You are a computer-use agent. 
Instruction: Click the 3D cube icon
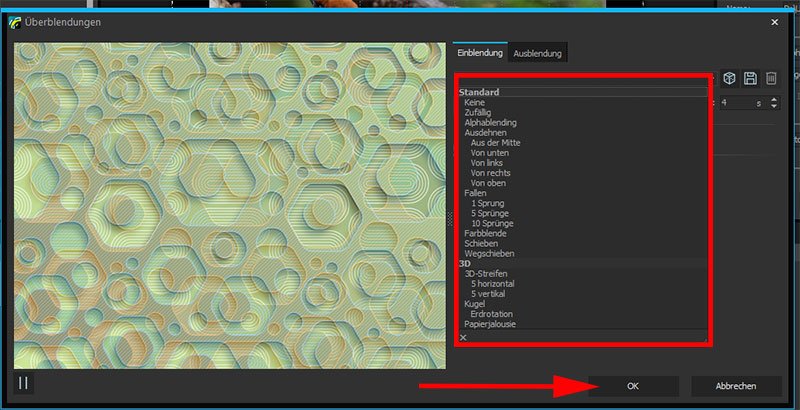(x=730, y=79)
